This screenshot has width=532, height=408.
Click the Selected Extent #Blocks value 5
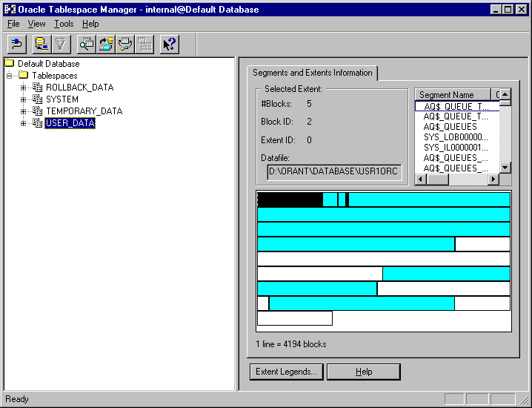click(309, 104)
